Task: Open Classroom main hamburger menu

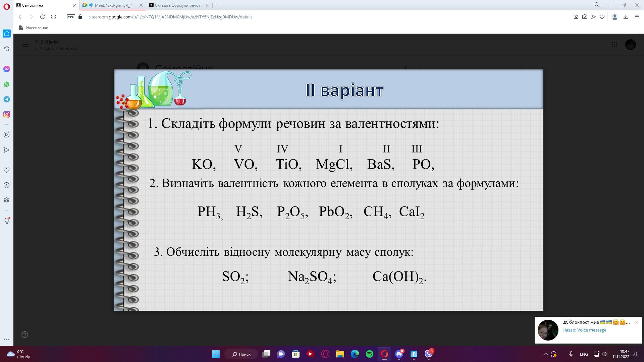Action: [25, 45]
